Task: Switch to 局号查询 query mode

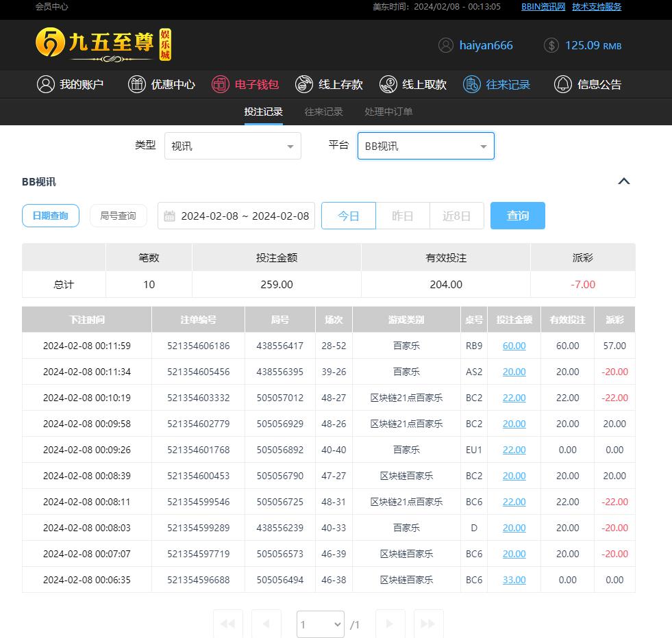Action: pyautogui.click(x=119, y=216)
